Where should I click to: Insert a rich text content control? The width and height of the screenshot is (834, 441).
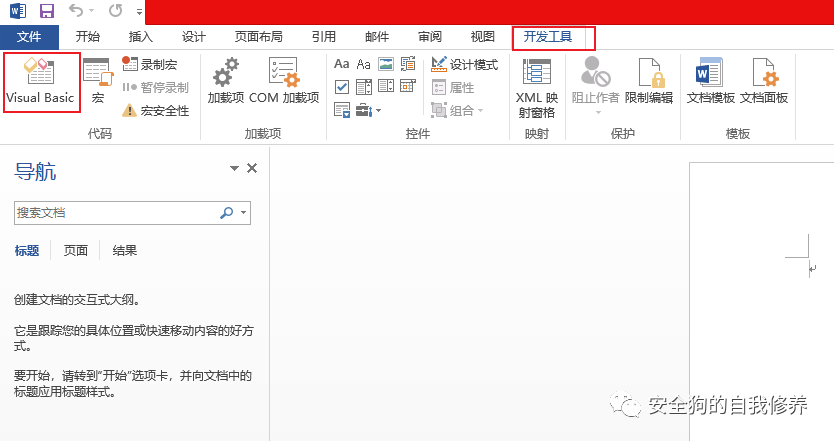[341, 64]
